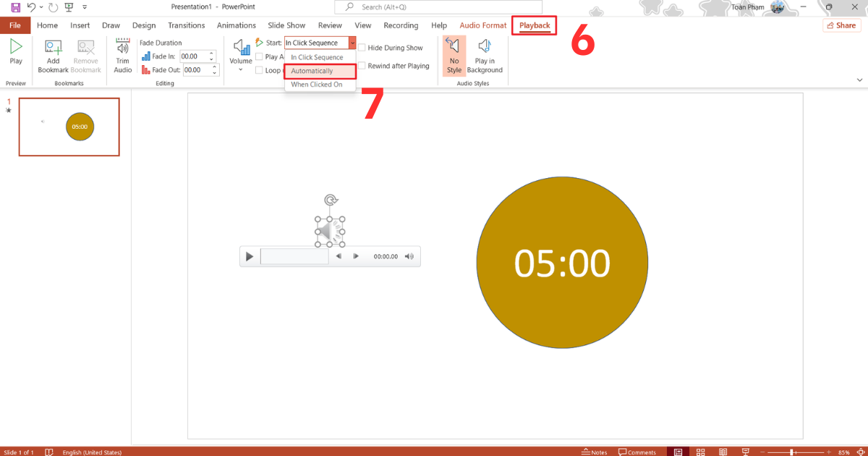Click the audio player progress bar
Viewport: 868px width, 456px height.
tap(294, 256)
